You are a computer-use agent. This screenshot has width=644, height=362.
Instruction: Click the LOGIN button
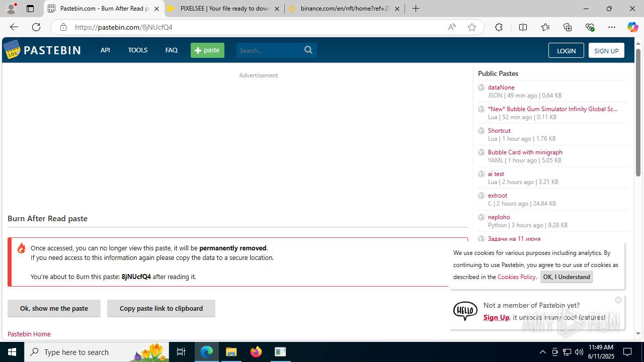coord(566,50)
